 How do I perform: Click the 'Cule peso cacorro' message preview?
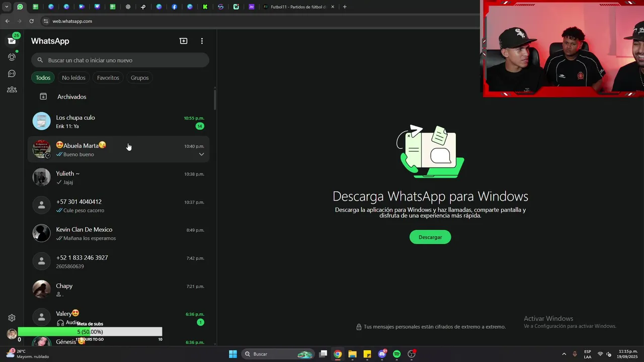point(84,211)
